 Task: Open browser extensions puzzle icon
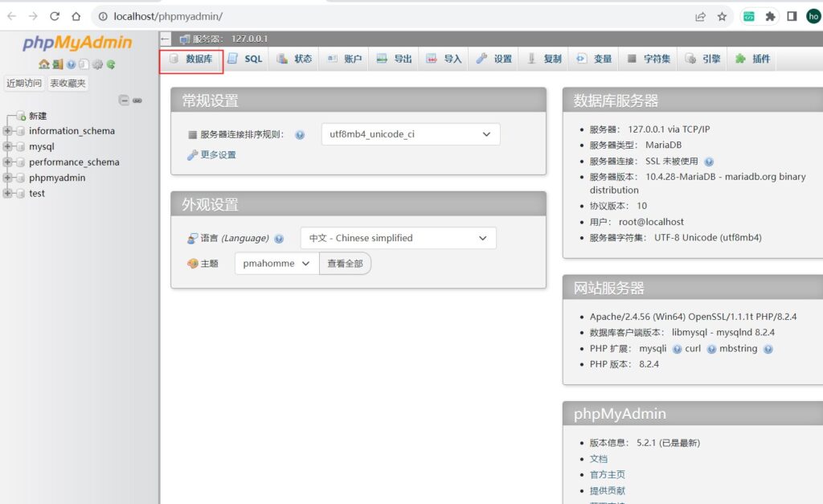(x=770, y=17)
